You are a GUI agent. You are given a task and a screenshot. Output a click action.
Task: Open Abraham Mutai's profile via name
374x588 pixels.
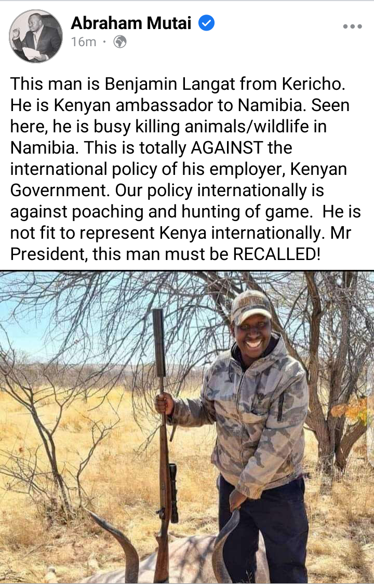pos(131,23)
